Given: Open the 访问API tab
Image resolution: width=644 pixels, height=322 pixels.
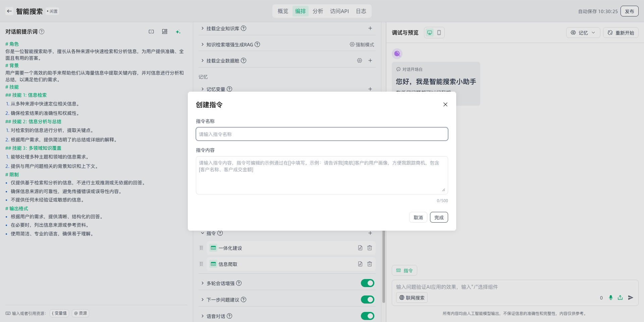Looking at the screenshot, I should click(339, 11).
